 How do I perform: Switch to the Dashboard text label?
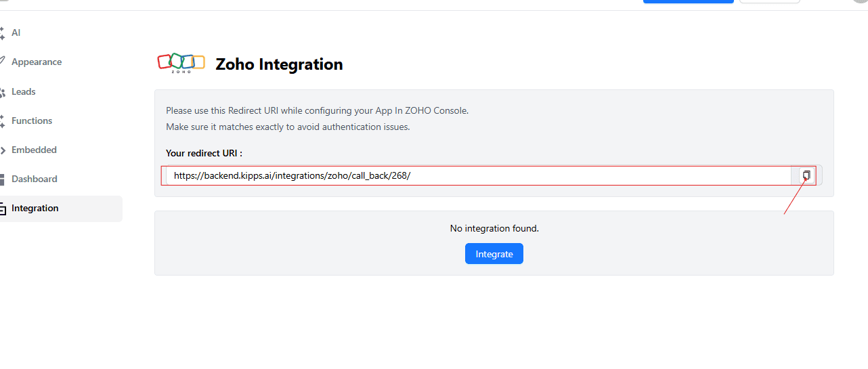[35, 179]
